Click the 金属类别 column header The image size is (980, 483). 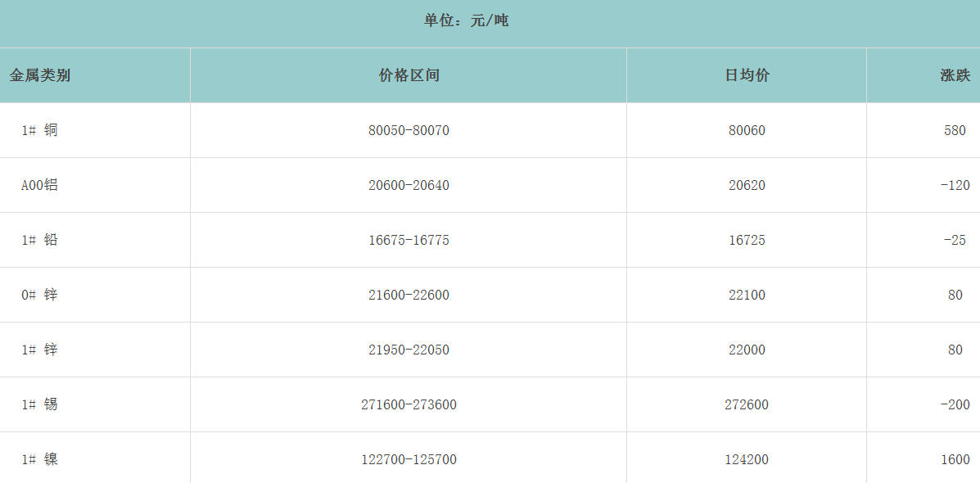pos(40,75)
